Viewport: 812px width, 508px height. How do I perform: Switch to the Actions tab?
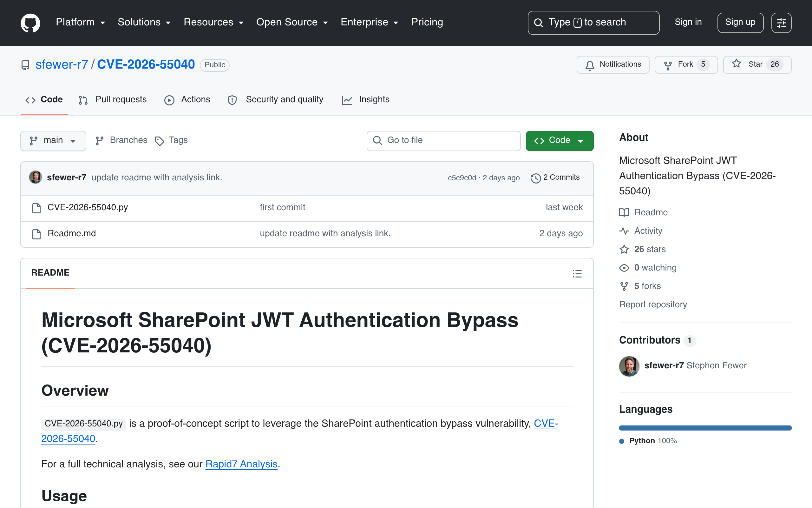(187, 99)
